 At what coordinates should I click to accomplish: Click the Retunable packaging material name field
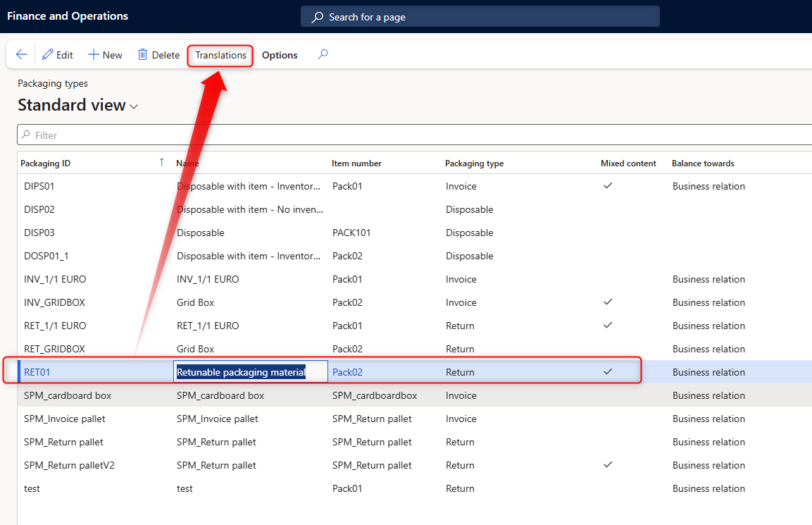point(251,371)
